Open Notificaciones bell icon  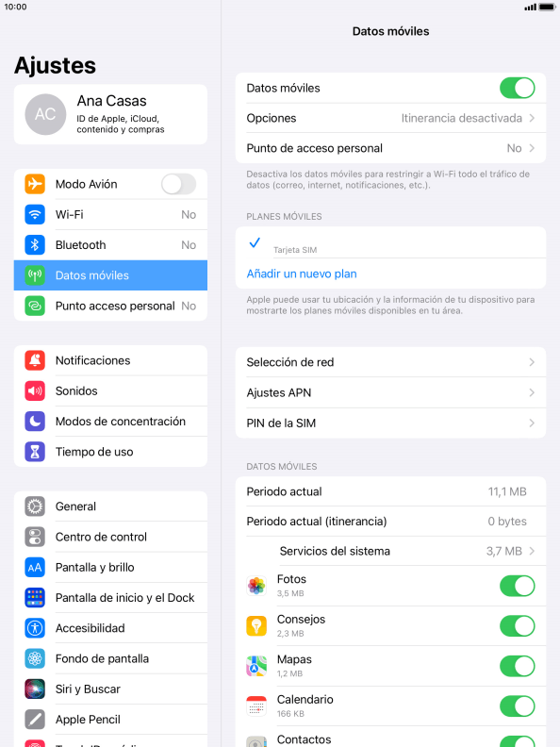[35, 360]
